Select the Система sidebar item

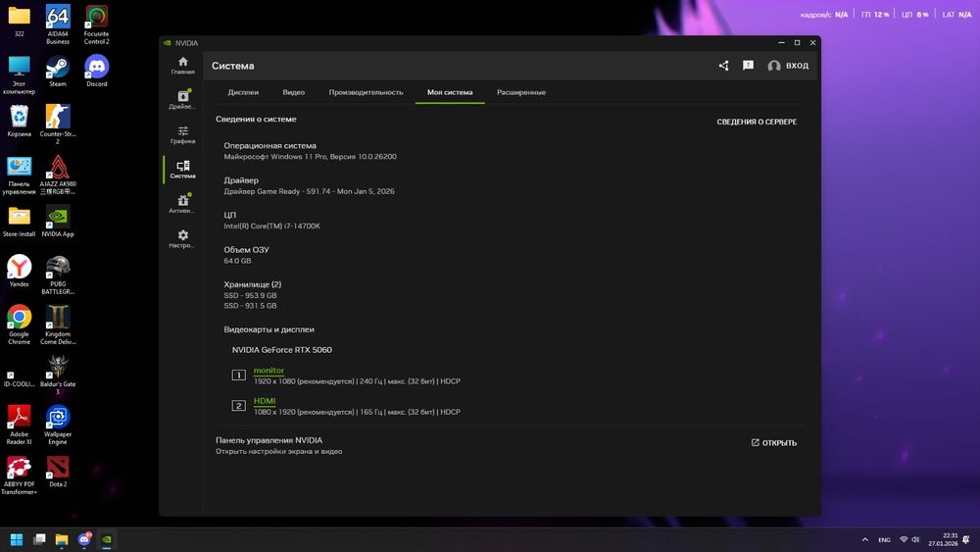click(182, 169)
